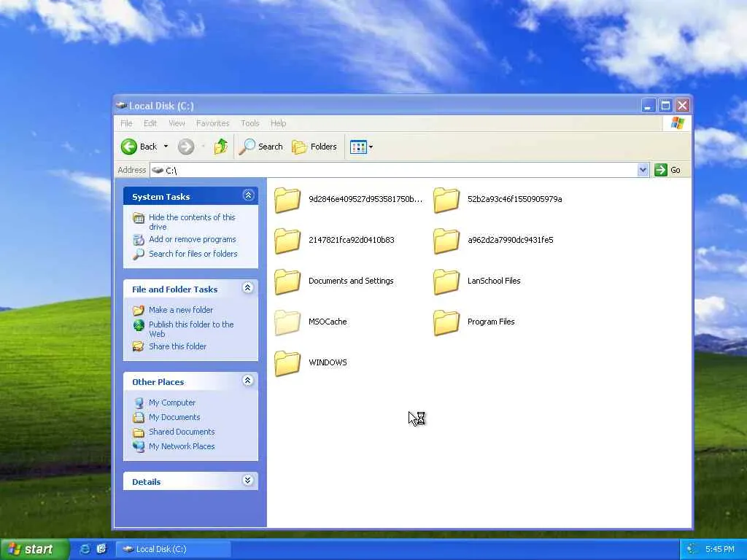Collapse the File and Folder Tasks panel

click(x=248, y=287)
